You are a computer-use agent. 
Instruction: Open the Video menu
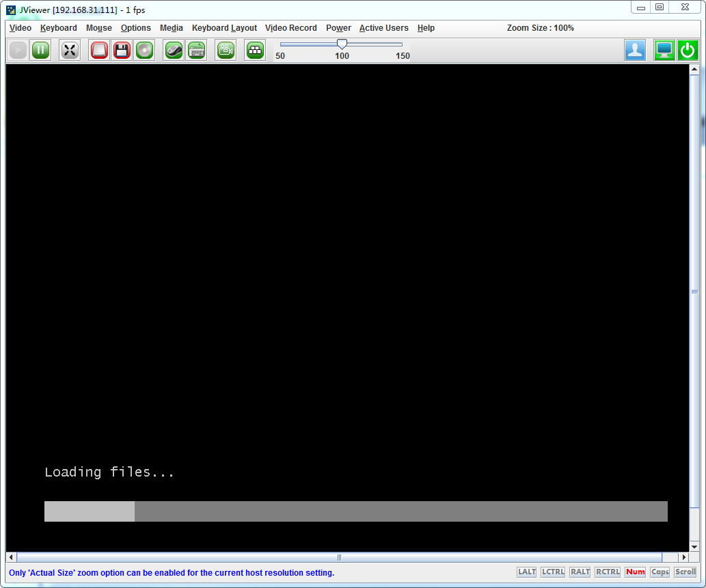point(21,28)
